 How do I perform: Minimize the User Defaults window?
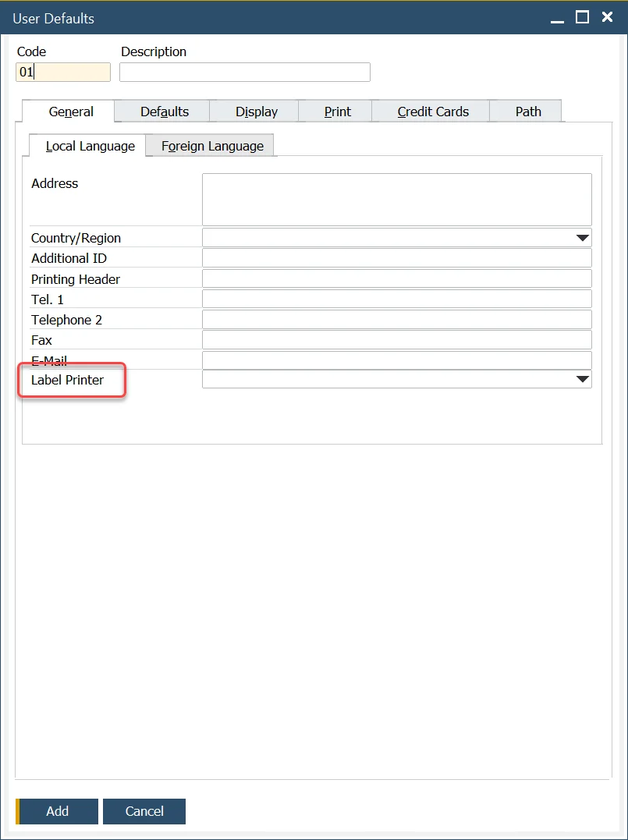coord(557,17)
